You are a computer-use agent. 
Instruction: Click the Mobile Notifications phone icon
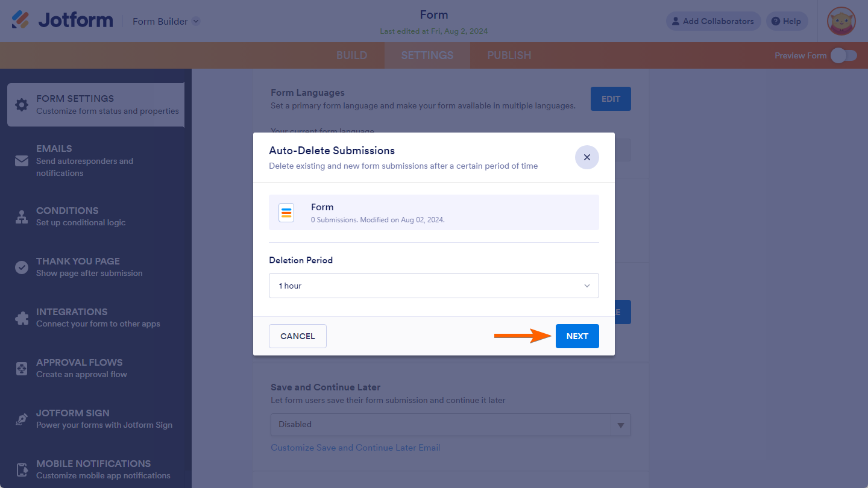[x=22, y=470]
